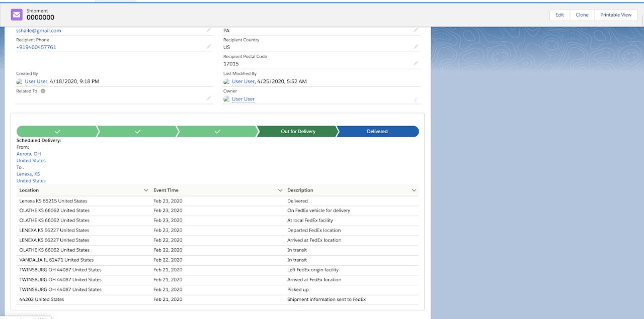This screenshot has height=319, width=644.
Task: Open the Event Time column dropdown
Action: 280,190
